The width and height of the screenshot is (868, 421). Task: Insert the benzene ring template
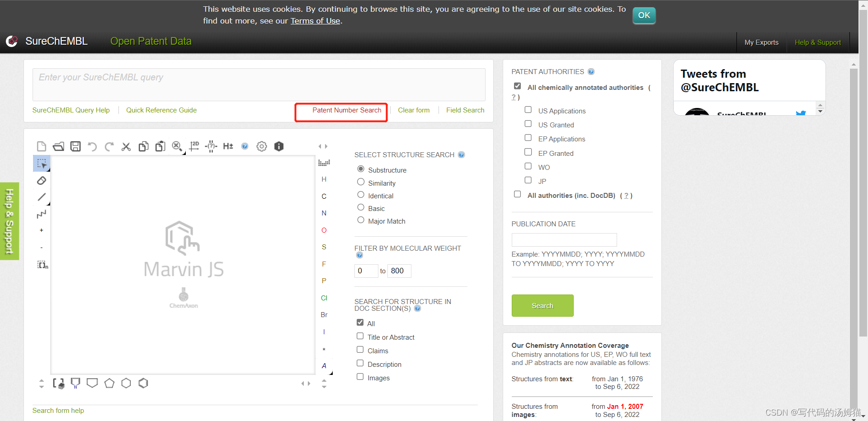[x=143, y=384]
